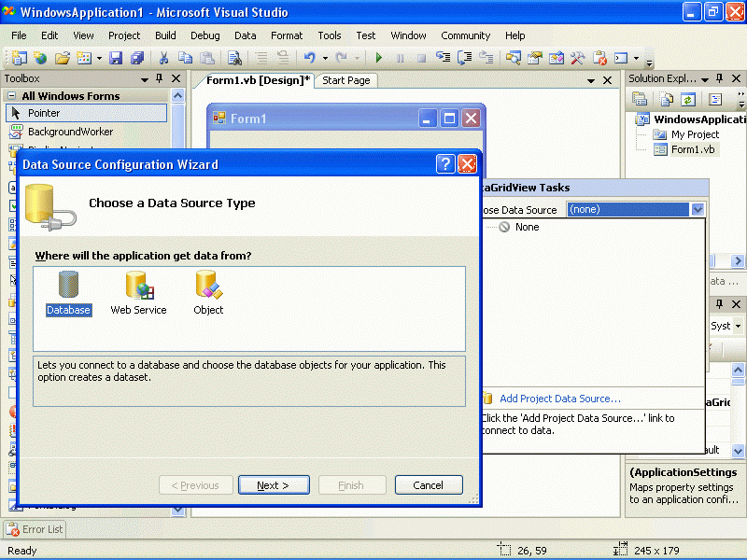The width and height of the screenshot is (747, 560).
Task: Click the green Start Debugging icon
Action: click(x=379, y=58)
